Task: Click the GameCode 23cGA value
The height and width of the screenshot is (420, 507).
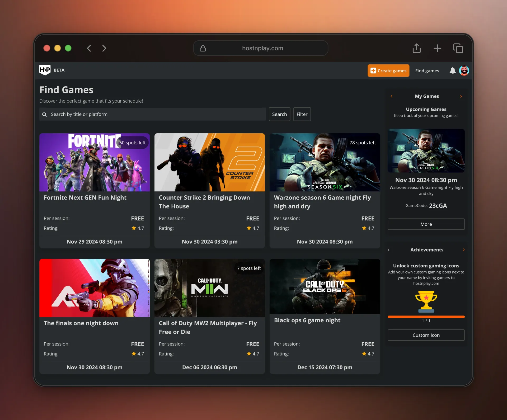Action: point(438,206)
